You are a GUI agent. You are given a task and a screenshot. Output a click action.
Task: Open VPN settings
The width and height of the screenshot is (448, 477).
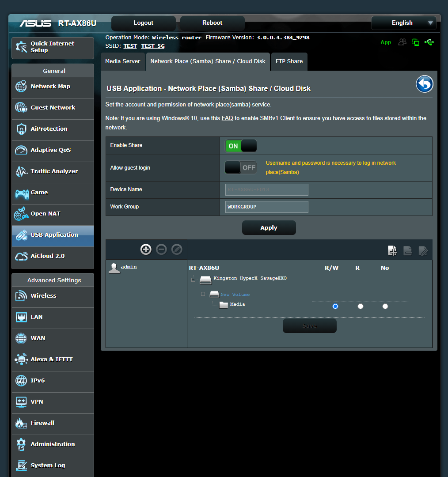pos(53,403)
